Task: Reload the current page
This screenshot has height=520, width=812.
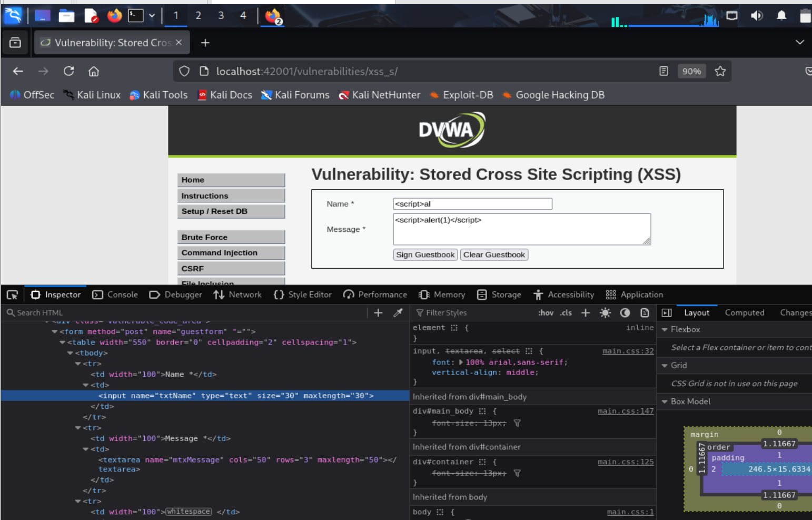Action: coord(68,71)
